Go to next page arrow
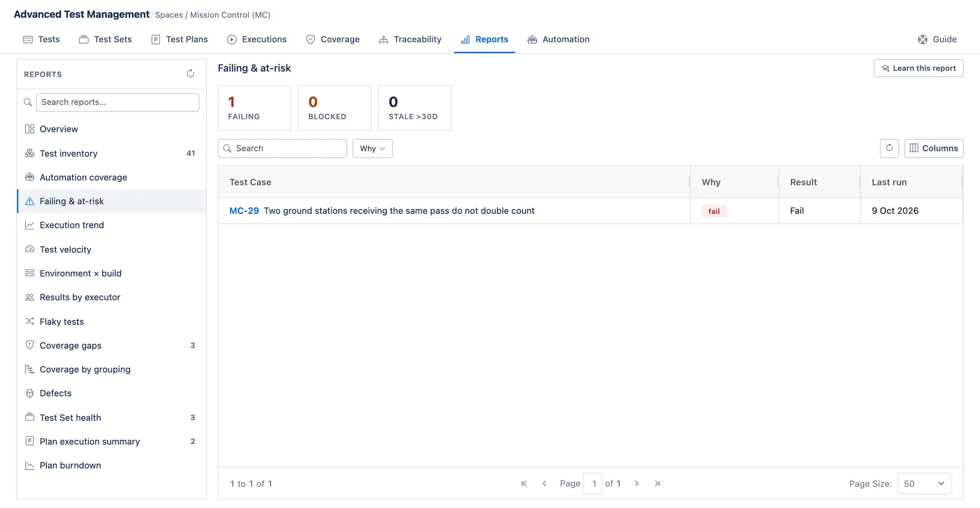This screenshot has width=980, height=508. [637, 483]
